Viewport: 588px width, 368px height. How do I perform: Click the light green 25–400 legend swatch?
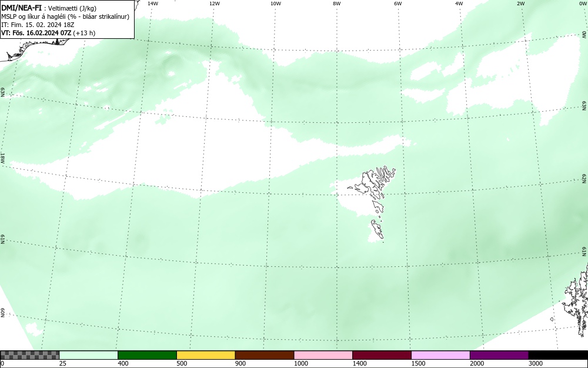89,355
